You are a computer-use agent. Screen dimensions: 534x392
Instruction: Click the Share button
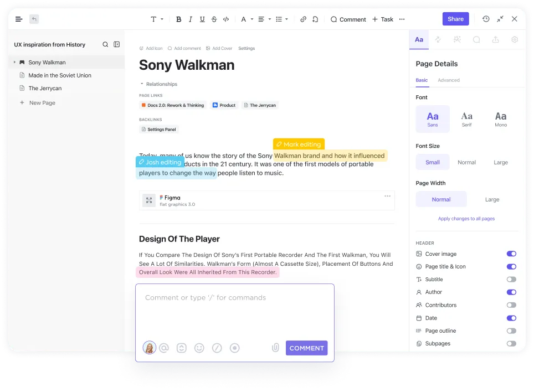(x=456, y=19)
